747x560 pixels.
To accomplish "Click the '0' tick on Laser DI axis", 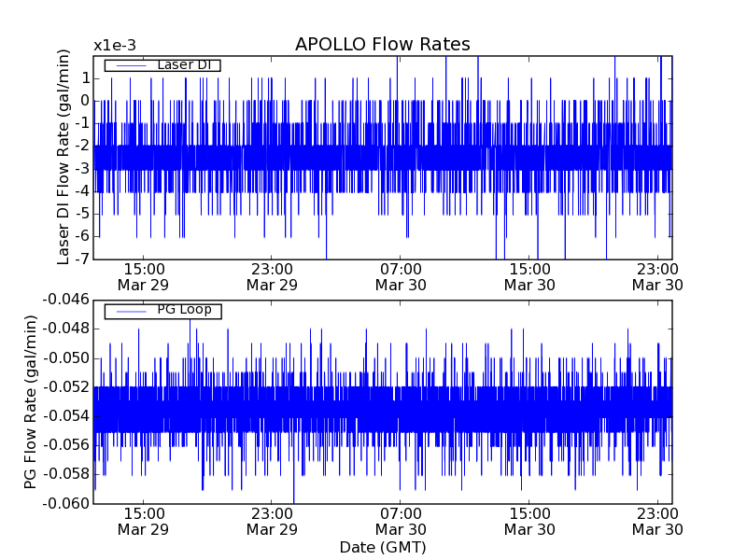I will click(85, 101).
